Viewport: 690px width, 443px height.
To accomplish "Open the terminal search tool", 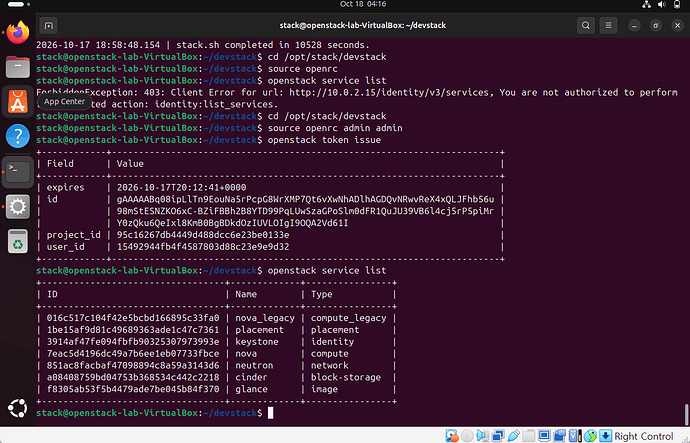I will click(586, 26).
